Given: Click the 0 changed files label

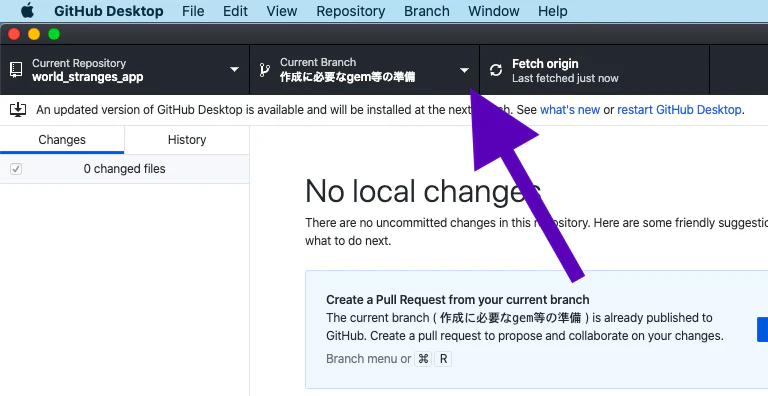Looking at the screenshot, I should [124, 169].
